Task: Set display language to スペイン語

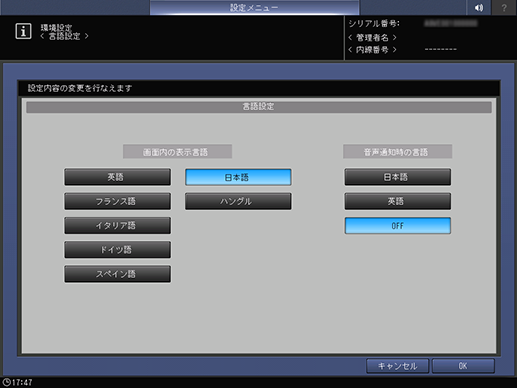Action: (x=117, y=274)
